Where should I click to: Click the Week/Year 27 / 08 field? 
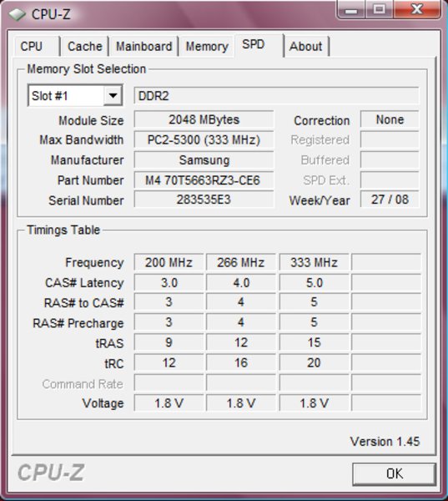[390, 200]
